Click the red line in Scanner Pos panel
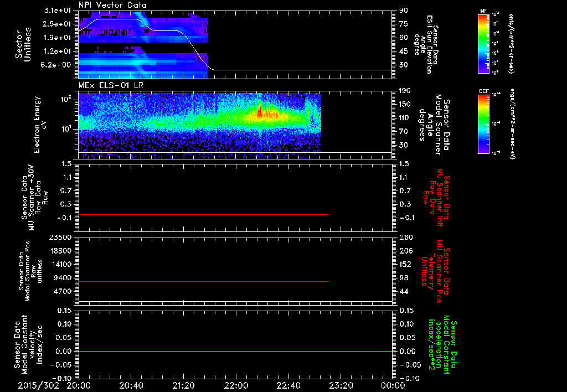The image size is (567, 392). (203, 281)
